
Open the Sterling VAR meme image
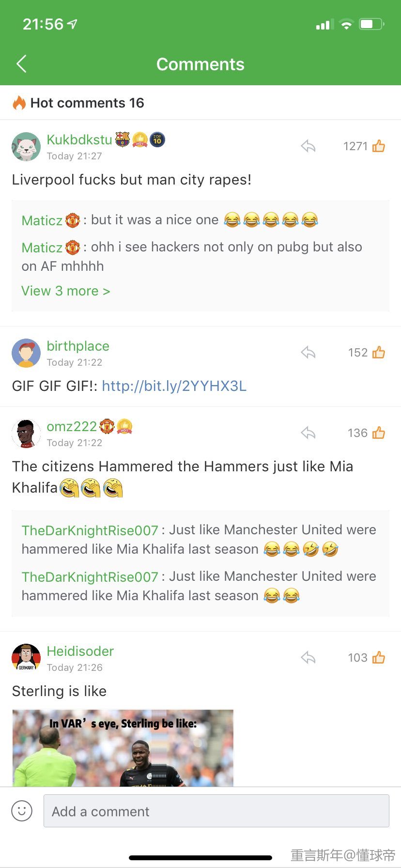point(123,748)
